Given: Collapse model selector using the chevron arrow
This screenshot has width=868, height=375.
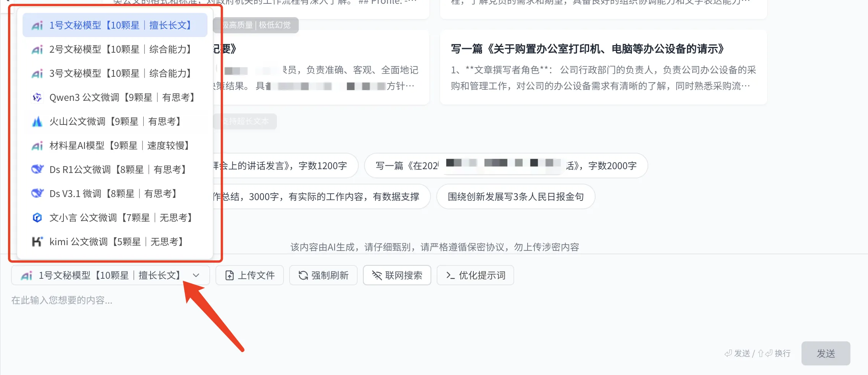Looking at the screenshot, I should pyautogui.click(x=196, y=275).
